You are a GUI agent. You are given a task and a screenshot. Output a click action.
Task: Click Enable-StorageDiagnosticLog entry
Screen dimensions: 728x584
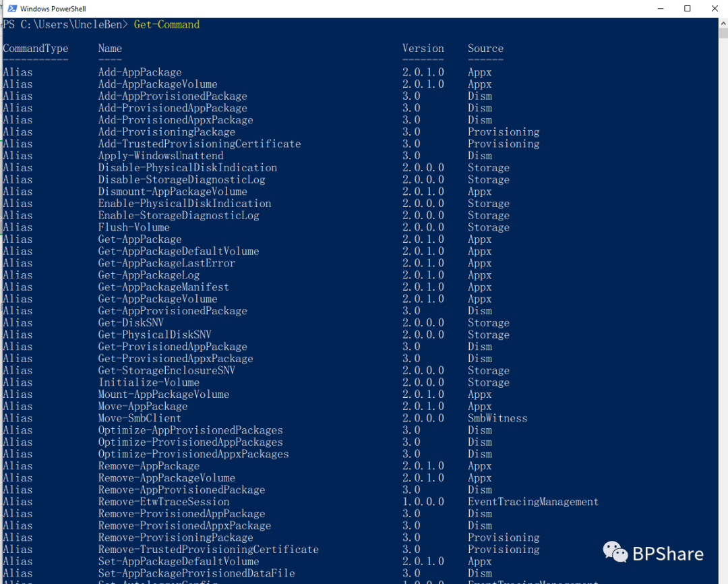(x=179, y=215)
